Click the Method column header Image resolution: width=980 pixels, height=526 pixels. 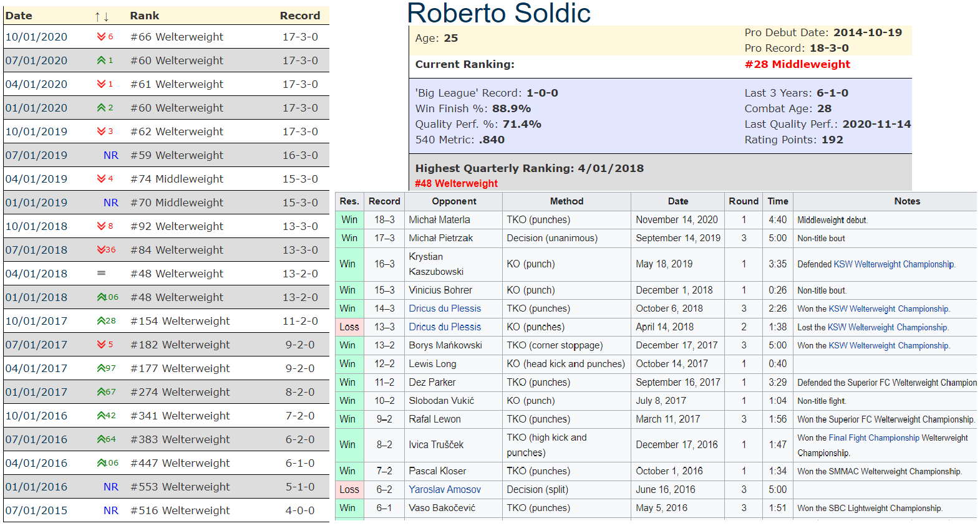566,201
